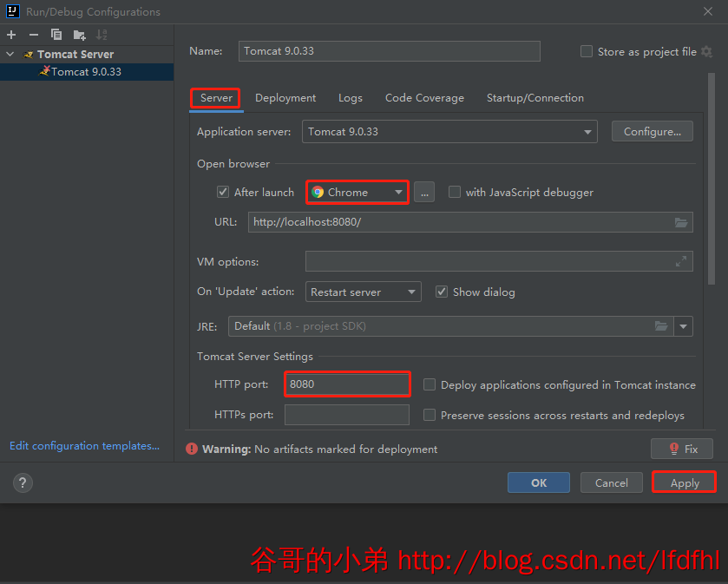Open the Logs tab
Screen dimensions: 728x584
click(350, 98)
